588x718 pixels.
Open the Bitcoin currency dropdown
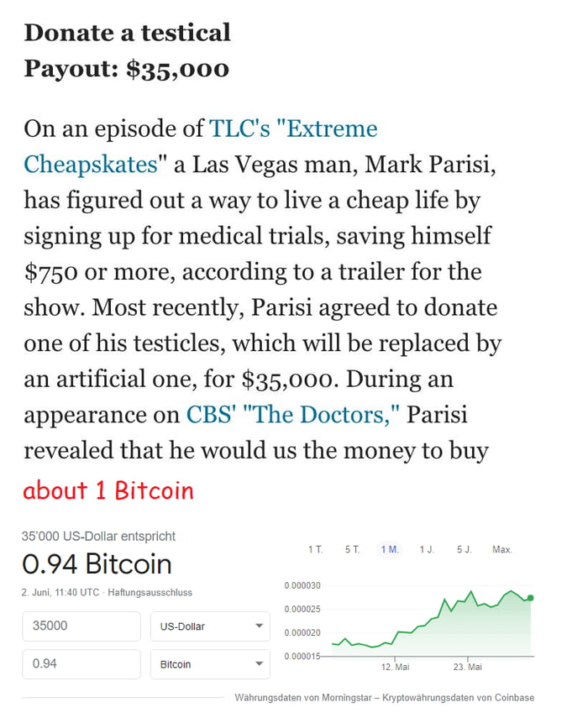click(209, 664)
